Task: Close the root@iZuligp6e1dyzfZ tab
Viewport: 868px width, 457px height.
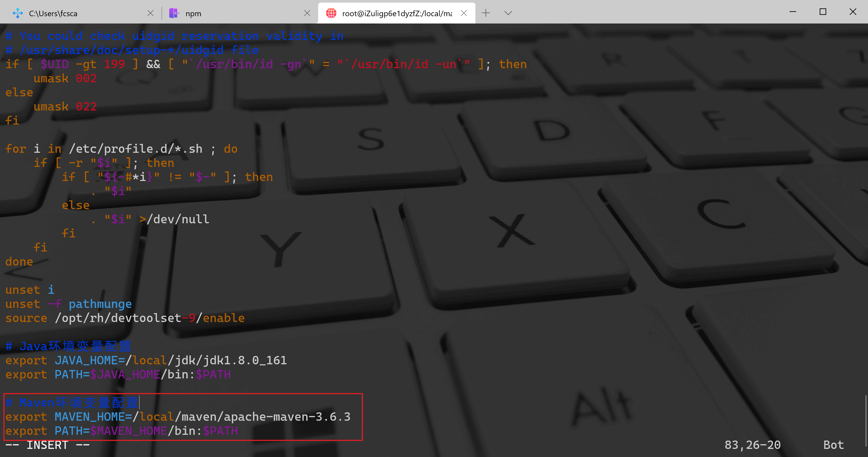Action: pyautogui.click(x=464, y=13)
